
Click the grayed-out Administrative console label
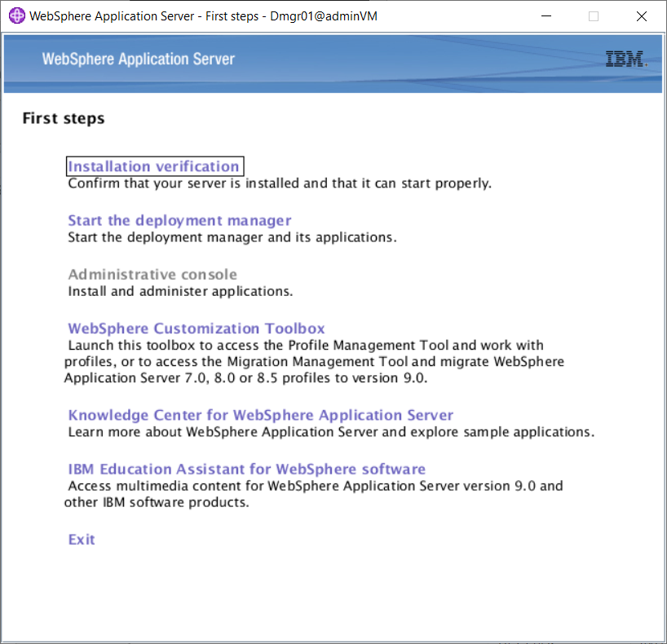[x=152, y=274]
